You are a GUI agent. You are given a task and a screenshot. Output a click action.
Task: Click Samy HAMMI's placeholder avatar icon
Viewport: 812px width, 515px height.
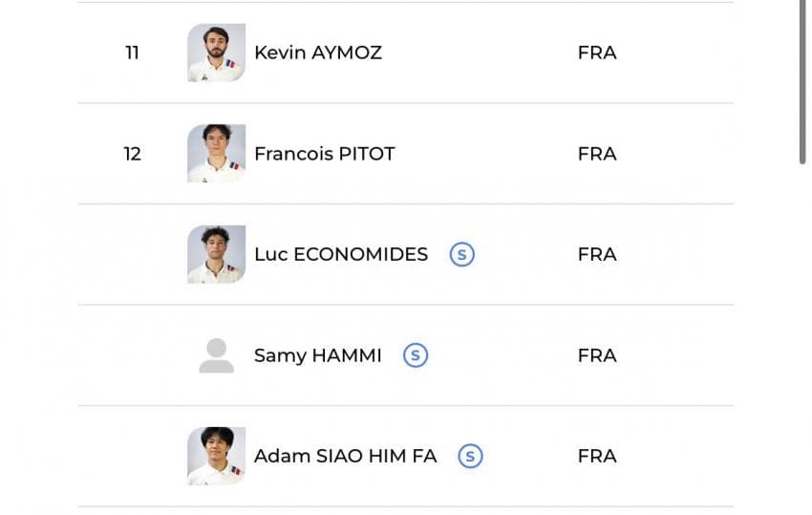coord(217,355)
